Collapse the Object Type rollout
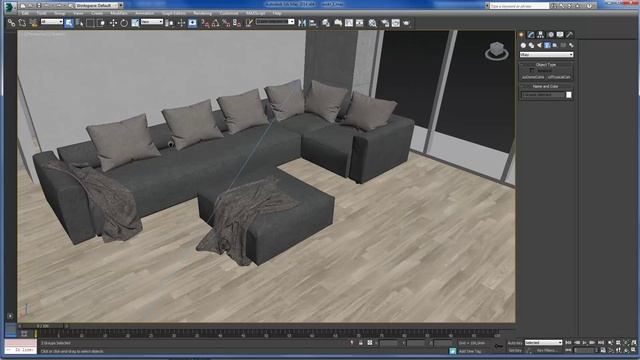This screenshot has width=640, height=360. tap(546, 64)
